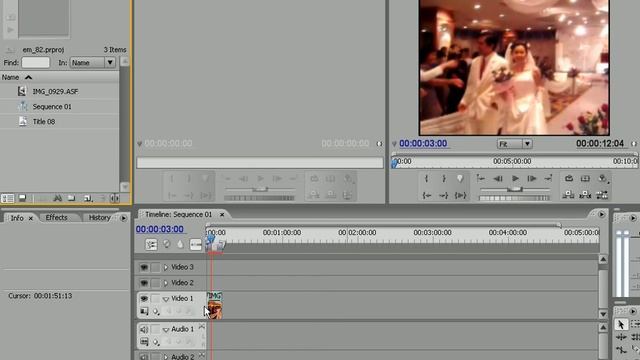Viewport: 640px width, 360px height.
Task: Click Set In Point in Program monitor
Action: click(426, 178)
